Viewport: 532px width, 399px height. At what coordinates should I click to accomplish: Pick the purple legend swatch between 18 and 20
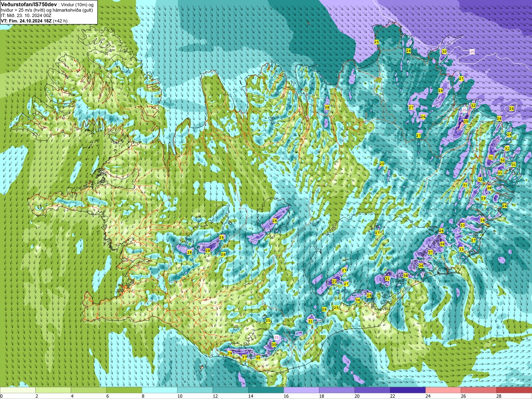click(x=337, y=390)
